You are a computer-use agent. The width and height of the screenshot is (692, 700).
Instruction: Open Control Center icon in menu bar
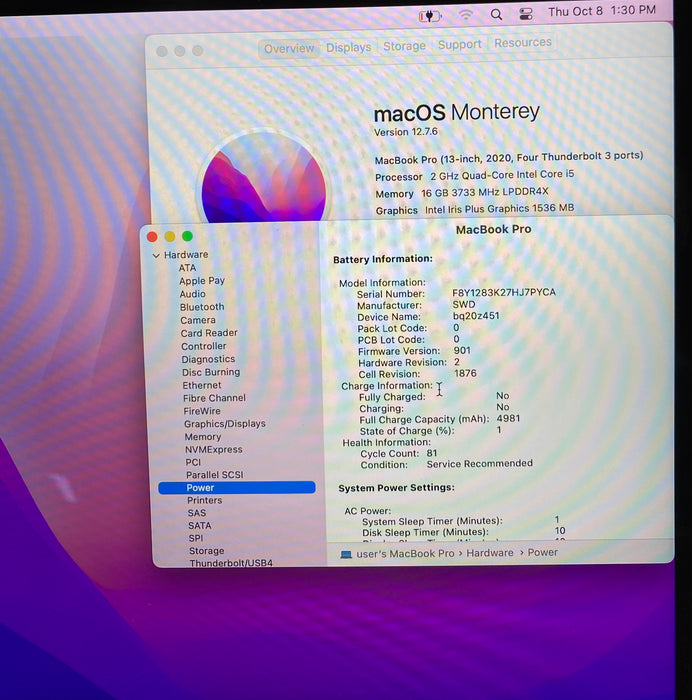(525, 14)
